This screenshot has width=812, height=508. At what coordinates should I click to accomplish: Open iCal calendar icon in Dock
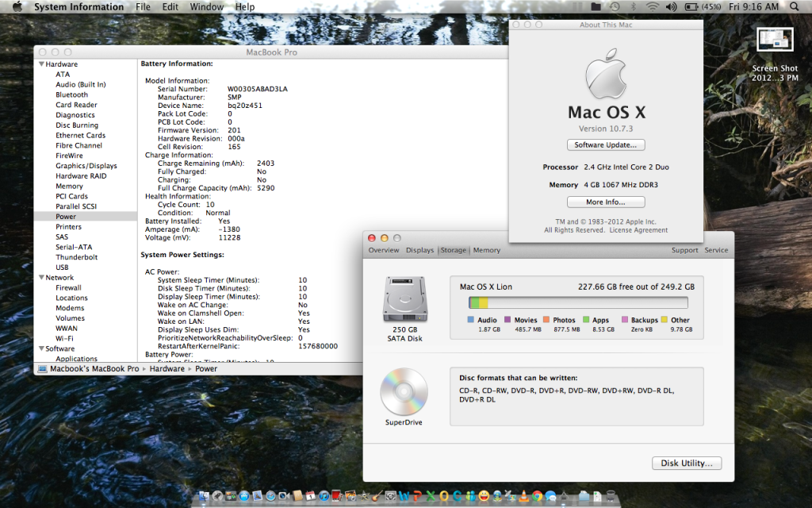[310, 496]
